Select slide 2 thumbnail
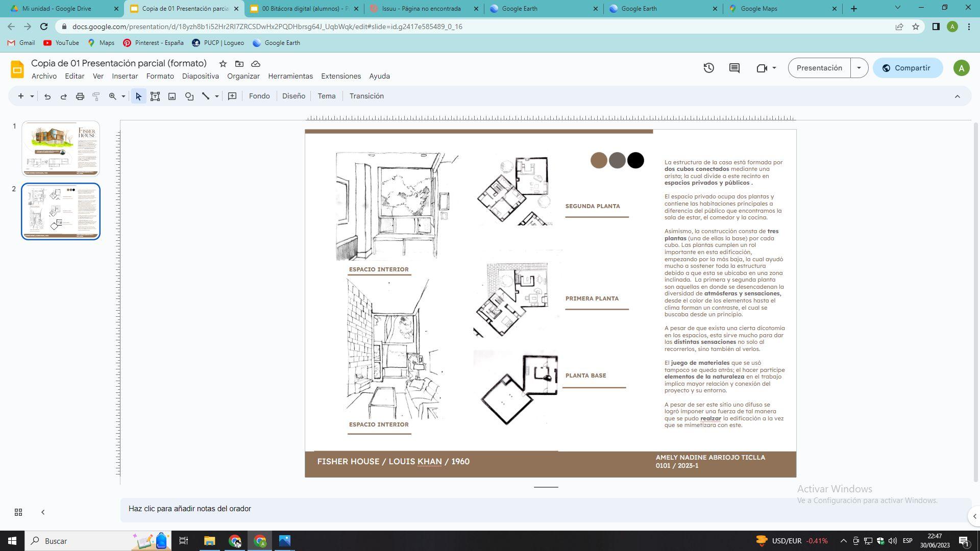 [61, 211]
